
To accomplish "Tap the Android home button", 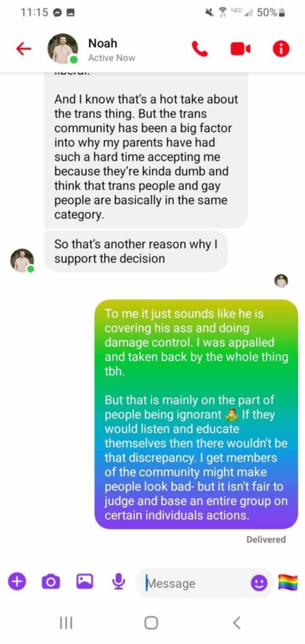I will [151, 623].
